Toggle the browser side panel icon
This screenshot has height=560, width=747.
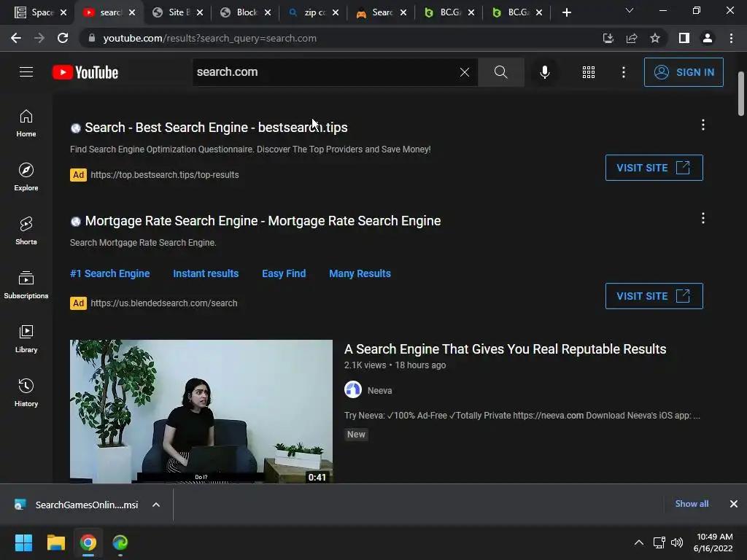pos(684,38)
